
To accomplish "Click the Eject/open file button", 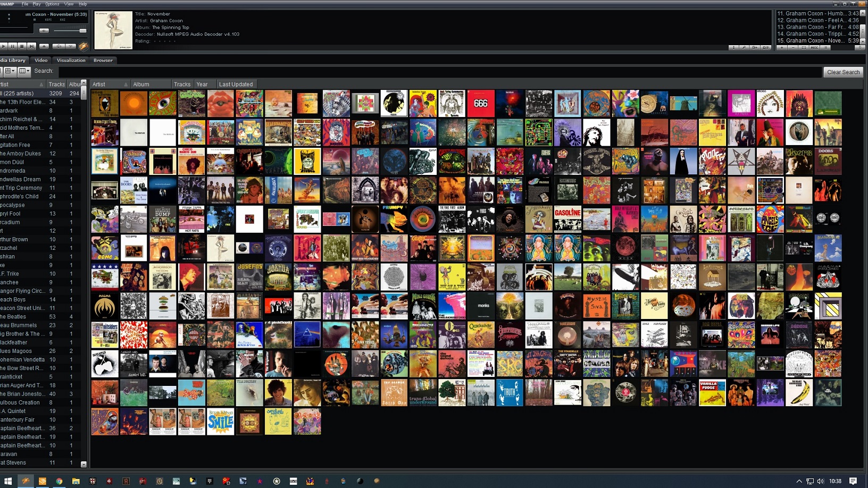I will tap(44, 46).
